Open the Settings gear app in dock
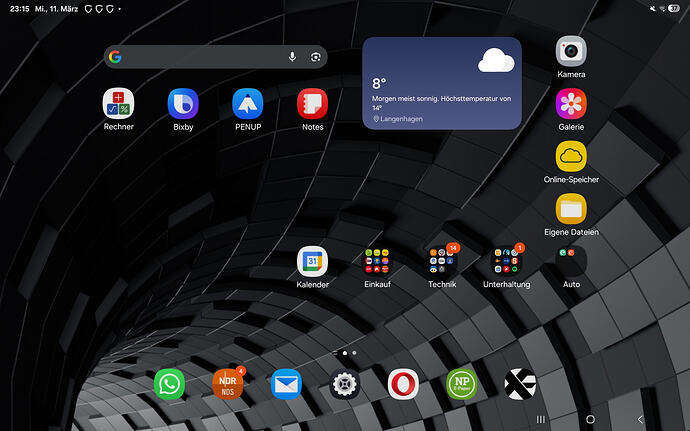This screenshot has width=690, height=431. click(x=345, y=384)
